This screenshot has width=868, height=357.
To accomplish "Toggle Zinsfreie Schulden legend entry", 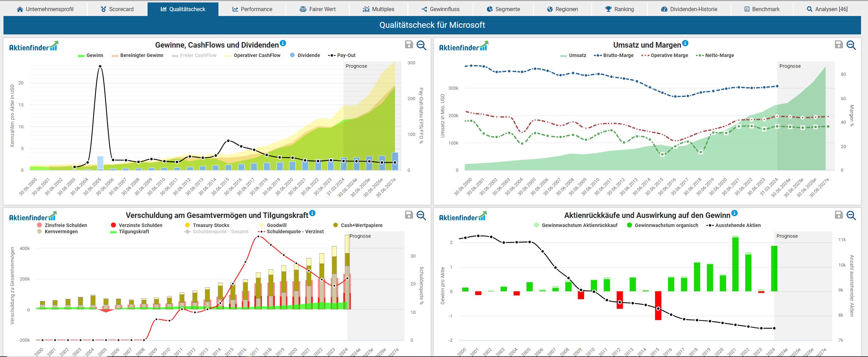I will click(x=62, y=225).
